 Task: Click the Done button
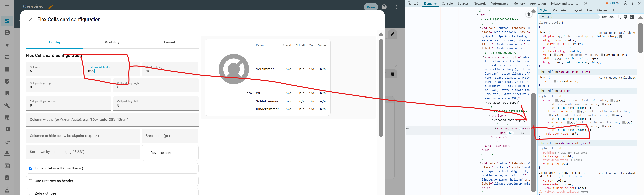(371, 7)
